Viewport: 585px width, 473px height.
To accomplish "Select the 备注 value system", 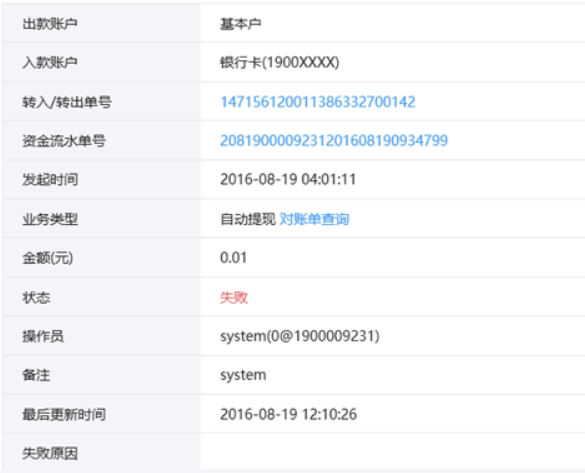I will coord(243,375).
